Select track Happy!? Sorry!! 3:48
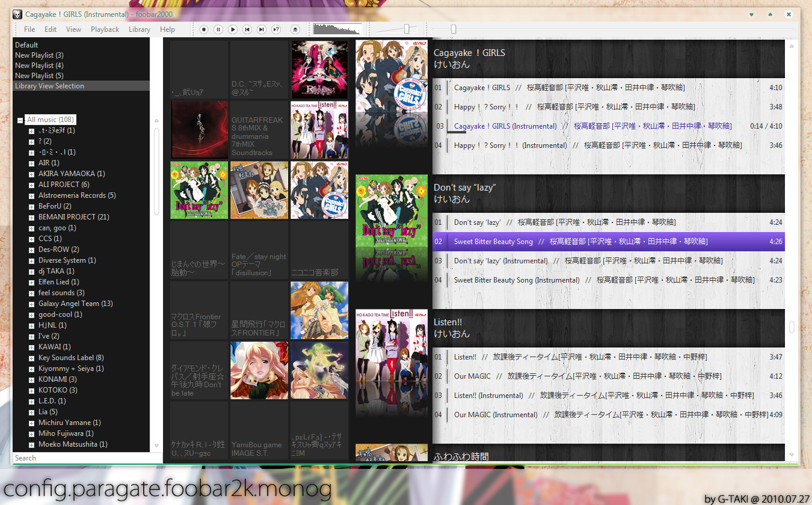This screenshot has width=812, height=505. [609, 107]
